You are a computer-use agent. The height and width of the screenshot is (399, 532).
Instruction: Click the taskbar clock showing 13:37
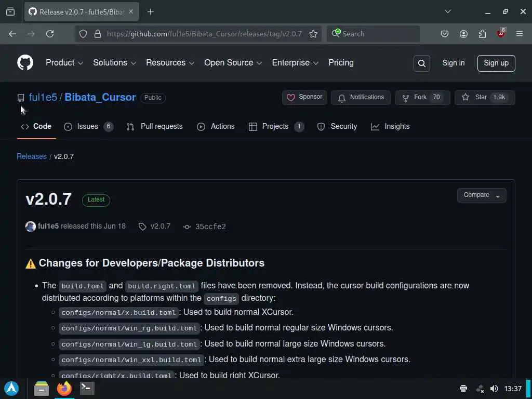coord(513,389)
